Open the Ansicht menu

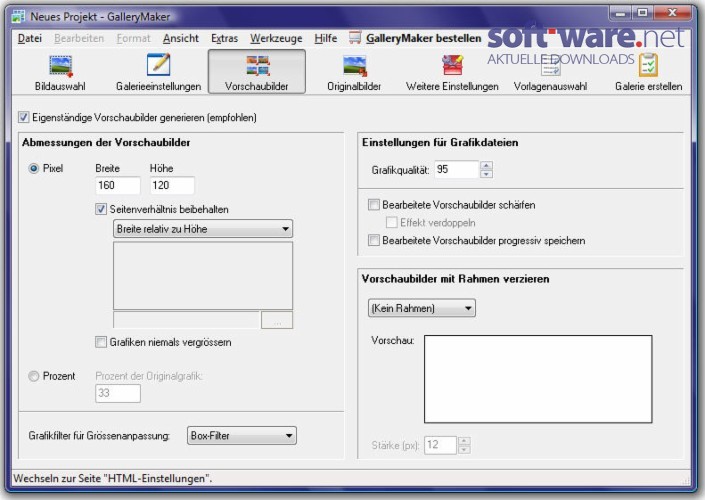tap(181, 39)
